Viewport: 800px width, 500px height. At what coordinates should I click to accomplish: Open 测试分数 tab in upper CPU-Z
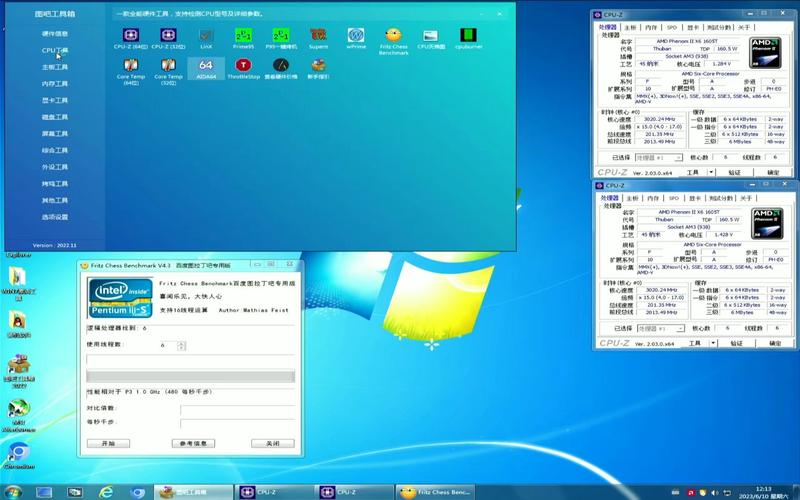click(718, 27)
